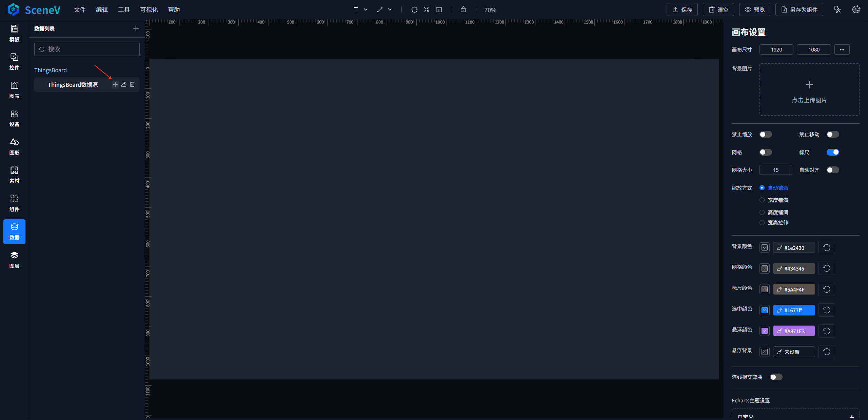Select the line drawing tool
The width and height of the screenshot is (868, 420).
pos(380,9)
